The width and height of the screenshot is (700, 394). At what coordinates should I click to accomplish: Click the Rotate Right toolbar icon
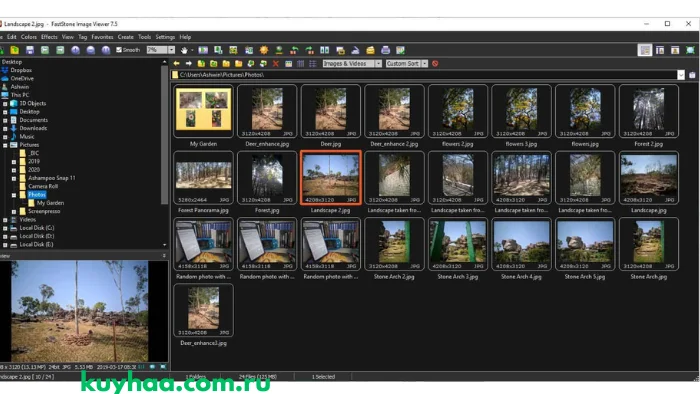(309, 50)
